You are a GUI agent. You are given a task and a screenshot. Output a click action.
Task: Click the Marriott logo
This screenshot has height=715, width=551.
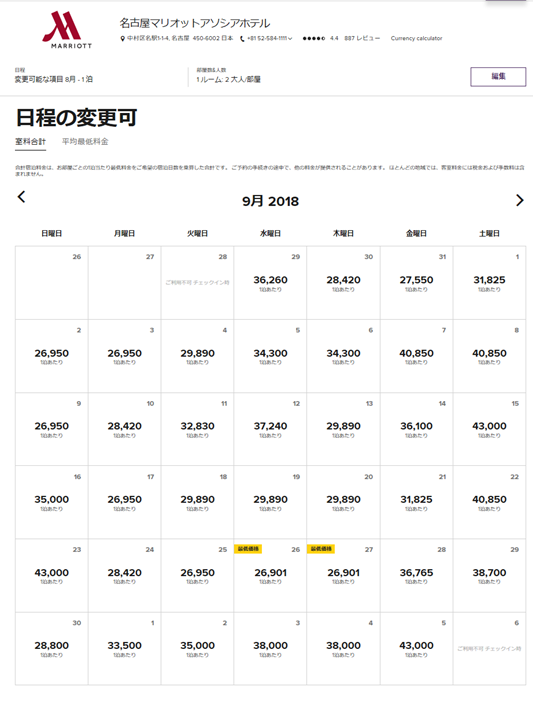(x=68, y=30)
